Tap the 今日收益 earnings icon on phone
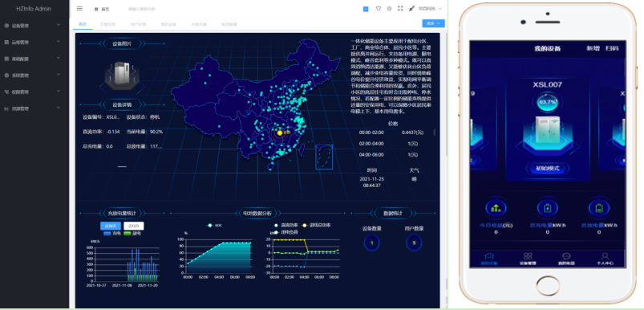 [x=496, y=208]
